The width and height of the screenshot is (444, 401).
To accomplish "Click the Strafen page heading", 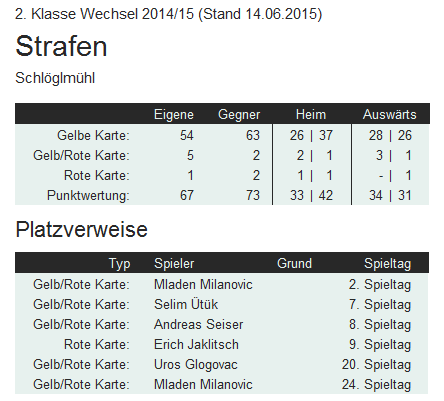I will tap(61, 46).
